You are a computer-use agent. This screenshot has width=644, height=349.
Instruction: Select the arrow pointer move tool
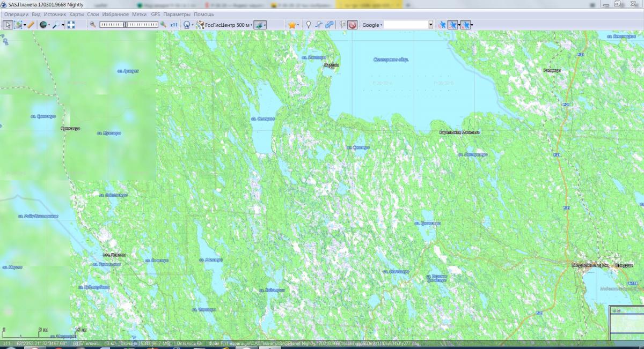coord(8,25)
